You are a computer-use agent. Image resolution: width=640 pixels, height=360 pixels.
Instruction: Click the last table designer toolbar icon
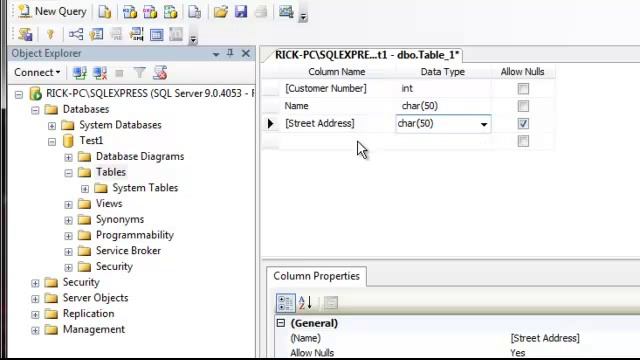176,35
